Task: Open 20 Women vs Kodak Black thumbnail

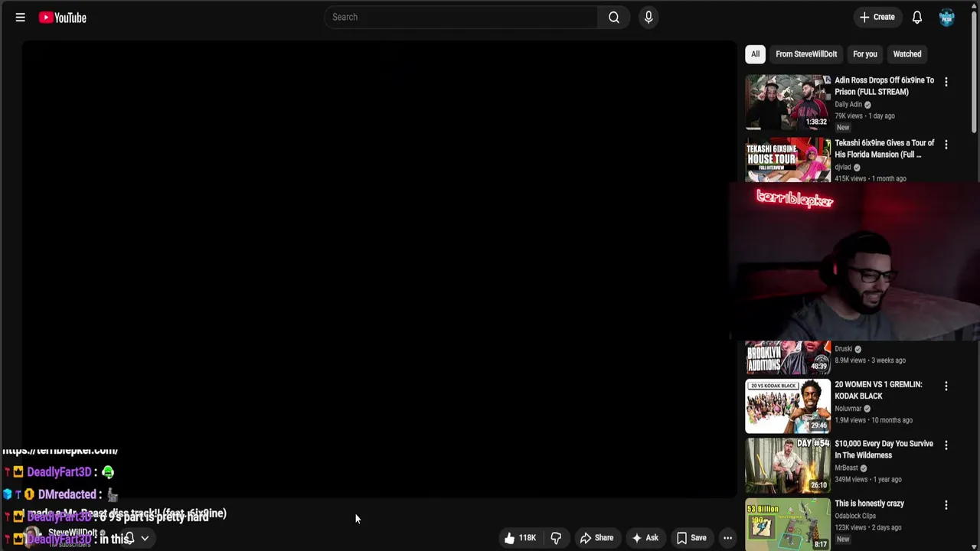Action: tap(788, 406)
